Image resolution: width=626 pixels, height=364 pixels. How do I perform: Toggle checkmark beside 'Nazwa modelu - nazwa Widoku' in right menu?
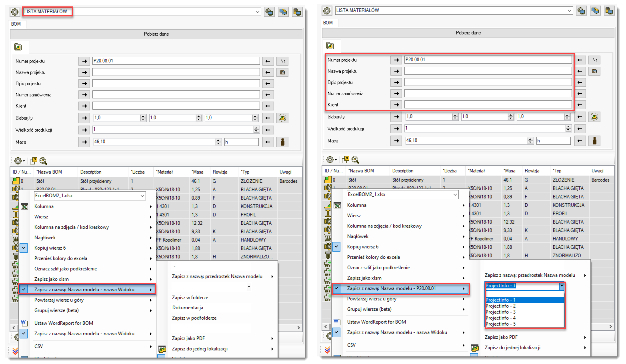(337, 332)
